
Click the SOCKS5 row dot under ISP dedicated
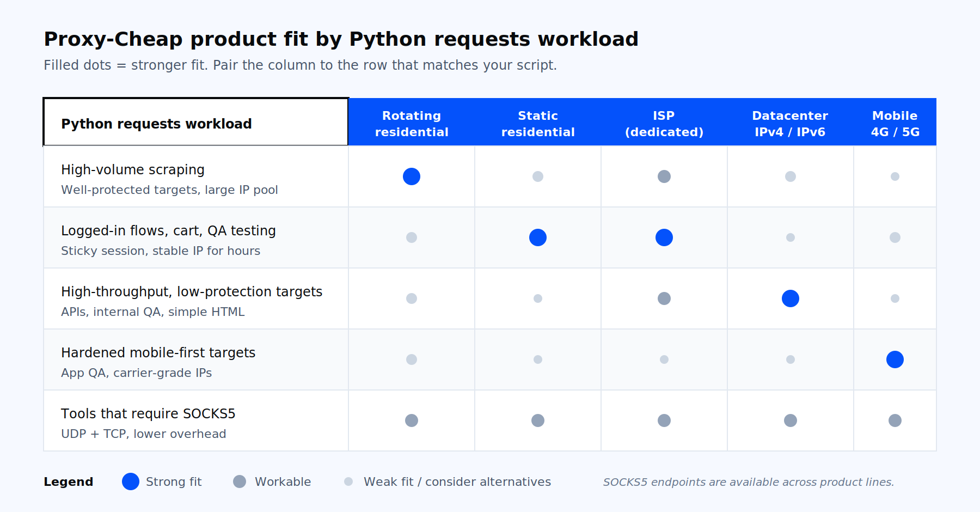(x=664, y=420)
